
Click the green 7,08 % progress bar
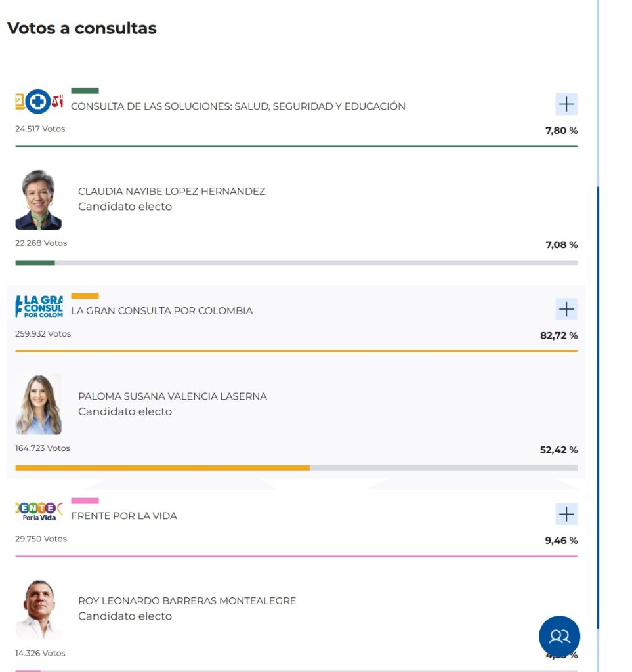point(296,262)
